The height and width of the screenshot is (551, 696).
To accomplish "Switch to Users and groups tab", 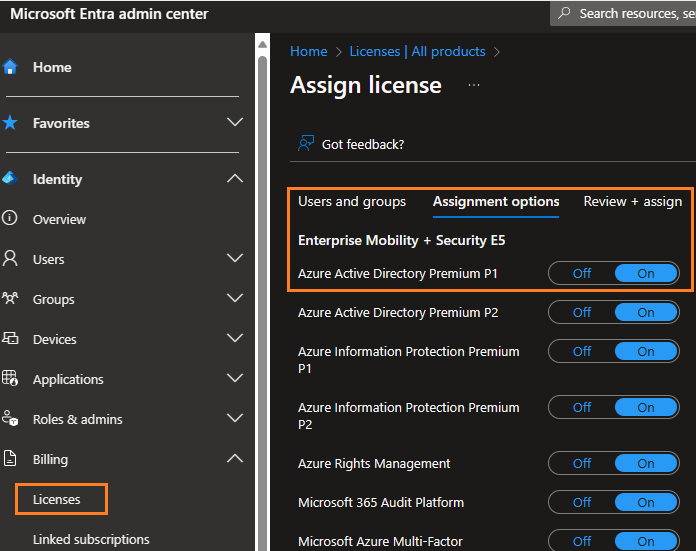I will pyautogui.click(x=352, y=202).
